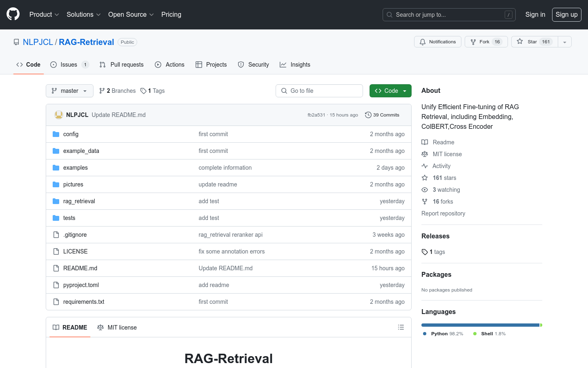
Task: Open the requirements.txt file name
Action: tap(84, 302)
